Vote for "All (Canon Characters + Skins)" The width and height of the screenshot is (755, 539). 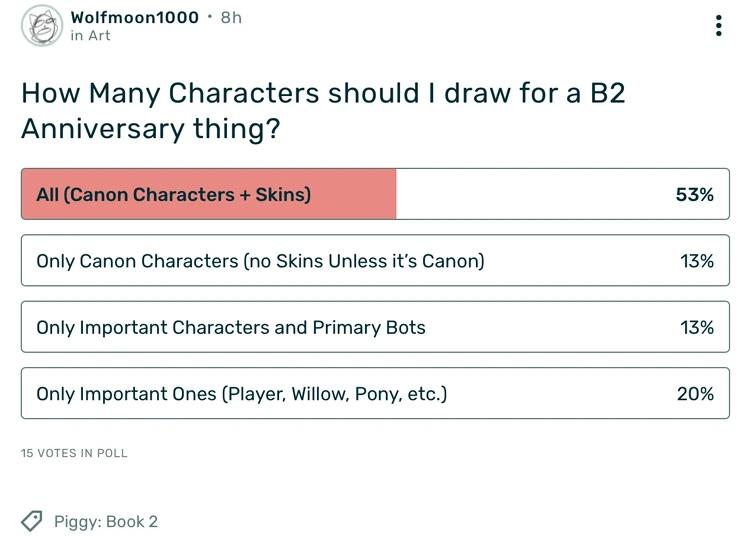[x=173, y=194]
